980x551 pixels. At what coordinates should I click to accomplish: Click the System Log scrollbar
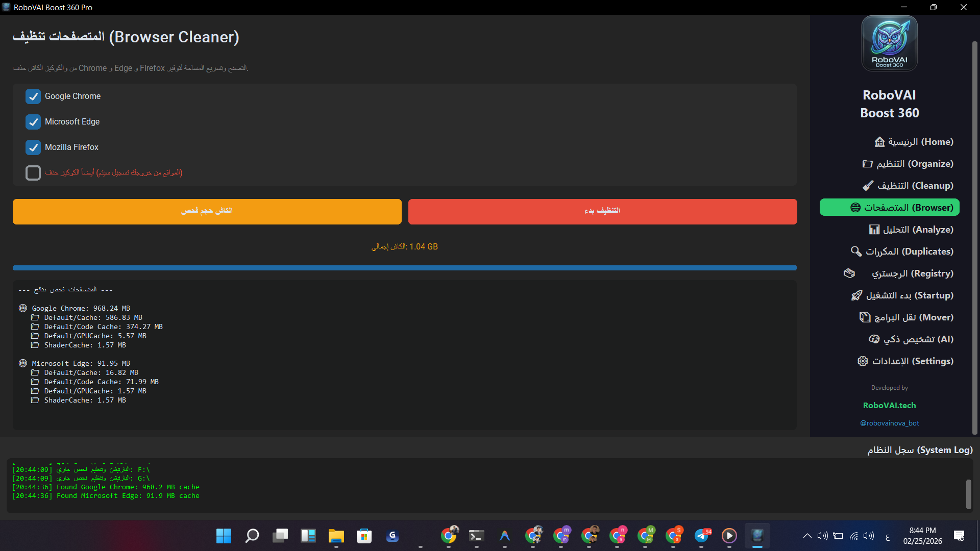pos(968,493)
